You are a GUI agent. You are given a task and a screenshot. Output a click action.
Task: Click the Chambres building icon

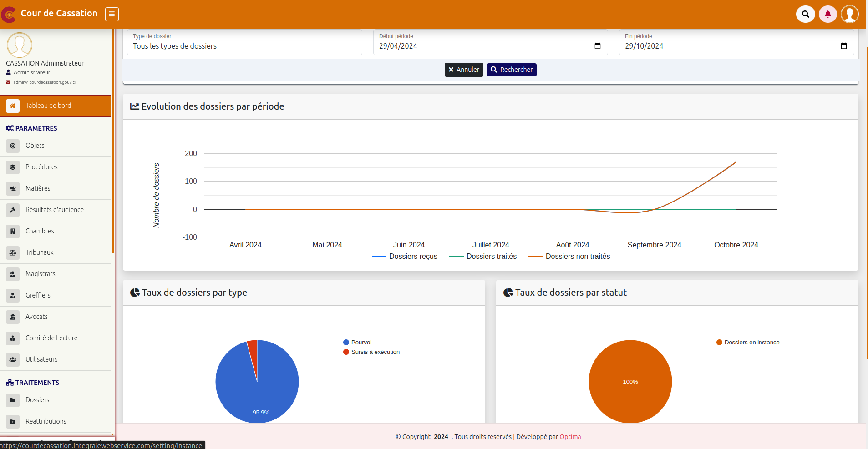pos(13,232)
